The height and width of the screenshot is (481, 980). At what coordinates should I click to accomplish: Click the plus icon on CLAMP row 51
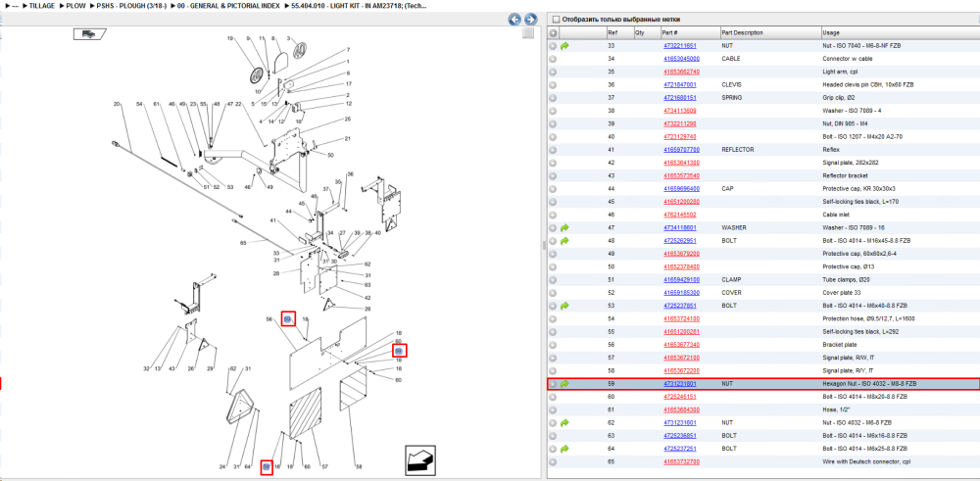pos(553,279)
